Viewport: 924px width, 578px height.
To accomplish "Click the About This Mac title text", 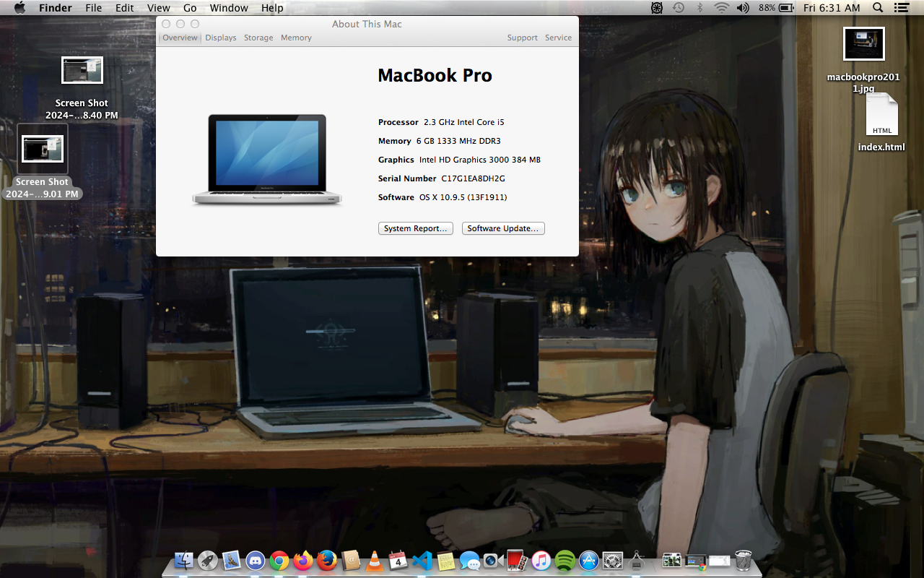I will point(367,24).
